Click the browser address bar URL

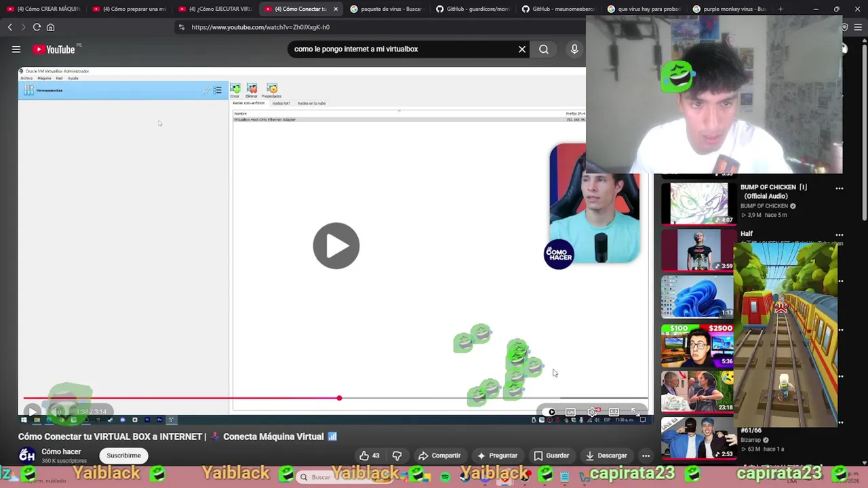[260, 27]
